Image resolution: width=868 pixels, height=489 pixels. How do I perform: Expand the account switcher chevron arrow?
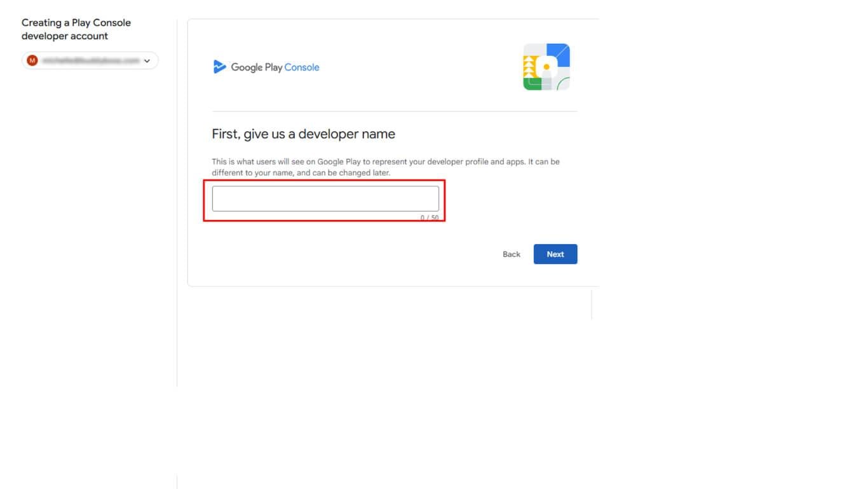pyautogui.click(x=147, y=61)
